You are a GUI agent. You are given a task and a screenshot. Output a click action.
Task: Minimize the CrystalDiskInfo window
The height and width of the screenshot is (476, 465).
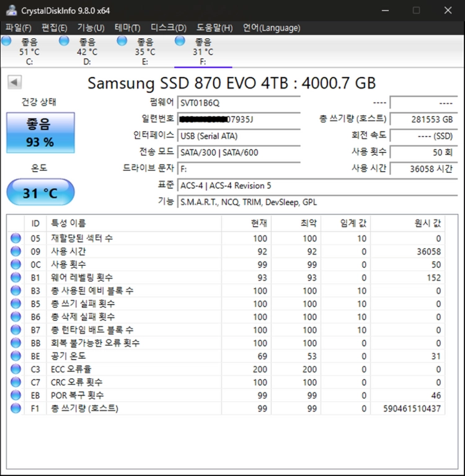[386, 11]
